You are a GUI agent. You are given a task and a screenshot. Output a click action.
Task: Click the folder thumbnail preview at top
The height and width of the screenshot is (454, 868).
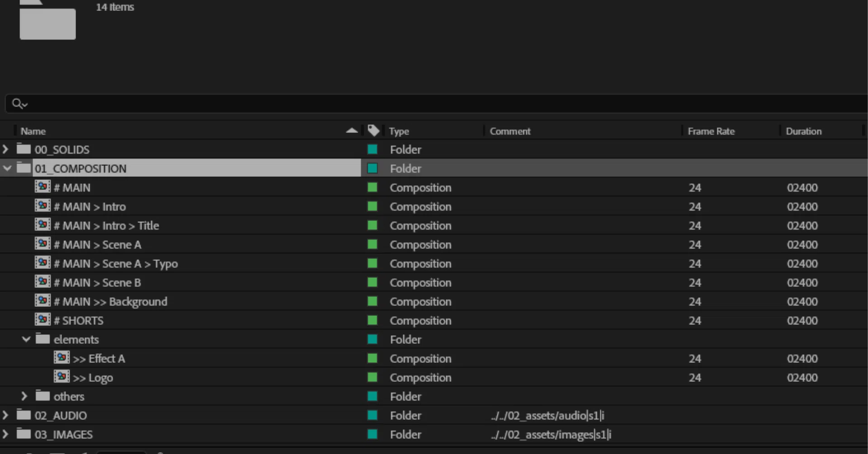(47, 20)
